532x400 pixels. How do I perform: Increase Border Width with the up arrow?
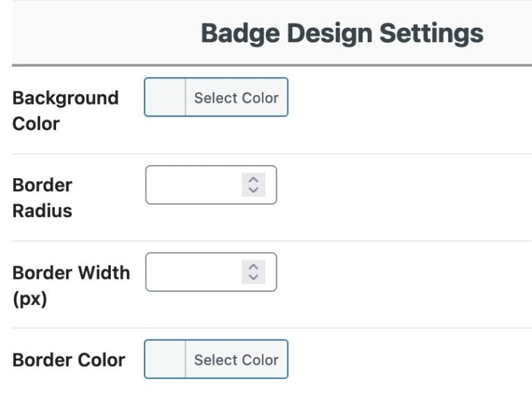pyautogui.click(x=254, y=267)
